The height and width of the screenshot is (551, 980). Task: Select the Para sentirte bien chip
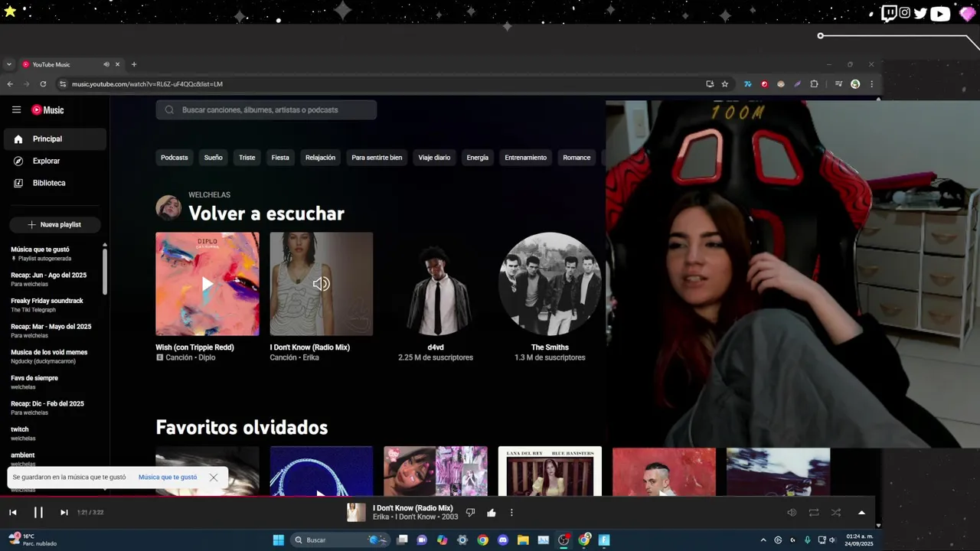377,158
